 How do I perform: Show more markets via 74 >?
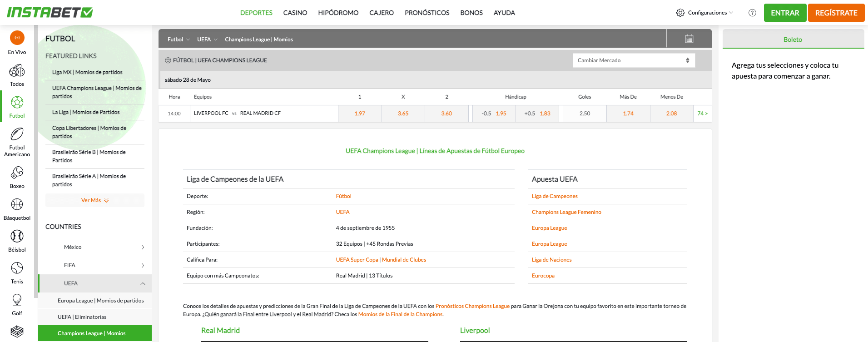coord(703,114)
